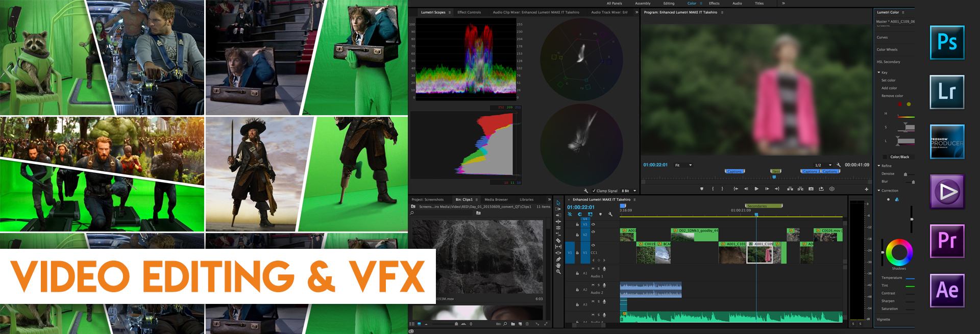
Task: Open the Fit zoom level dropdown
Action: (684, 165)
